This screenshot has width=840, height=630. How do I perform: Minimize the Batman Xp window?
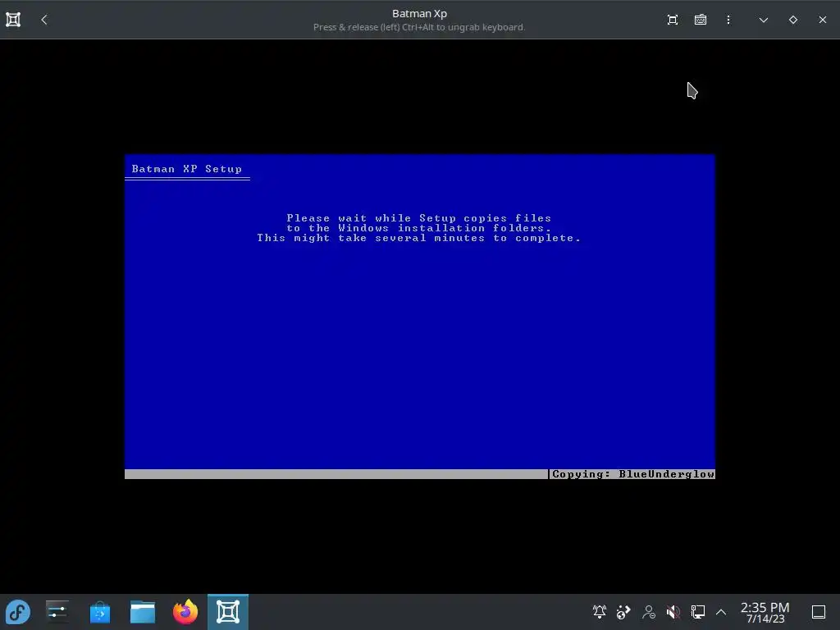pyautogui.click(x=764, y=20)
